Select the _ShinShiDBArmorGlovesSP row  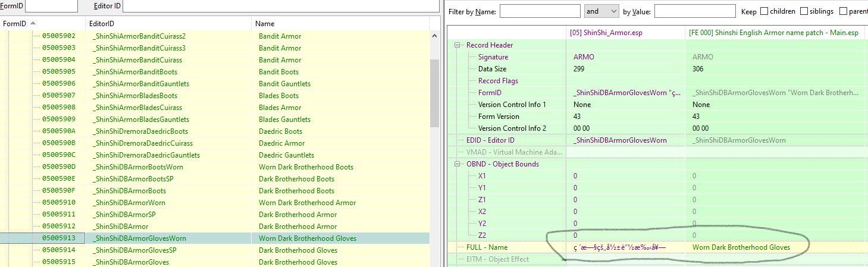[214, 250]
